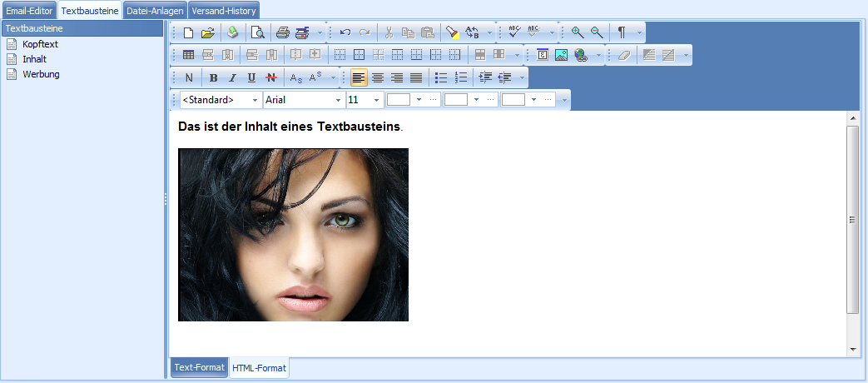The image size is (868, 383).
Task: Insert a table with the grid icon
Action: tap(189, 55)
